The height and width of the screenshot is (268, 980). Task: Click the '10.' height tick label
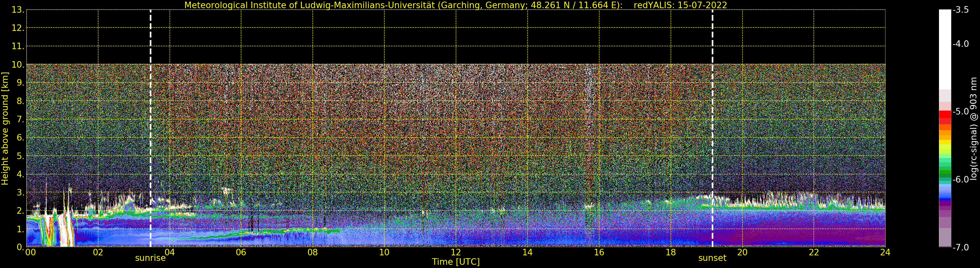(x=18, y=65)
